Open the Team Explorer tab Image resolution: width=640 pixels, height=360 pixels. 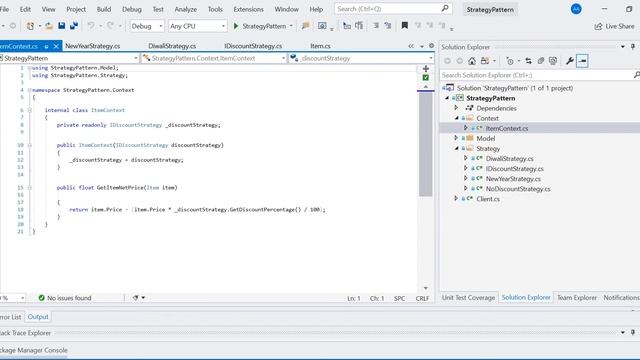(577, 298)
